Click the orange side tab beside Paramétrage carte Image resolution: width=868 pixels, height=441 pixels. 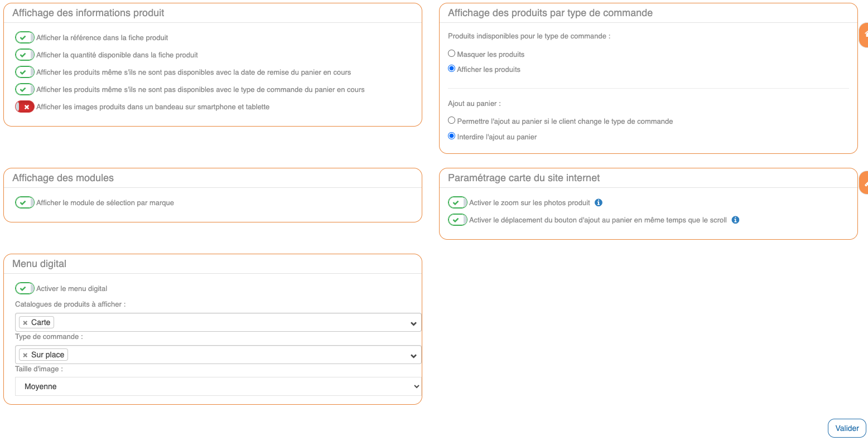point(864,183)
